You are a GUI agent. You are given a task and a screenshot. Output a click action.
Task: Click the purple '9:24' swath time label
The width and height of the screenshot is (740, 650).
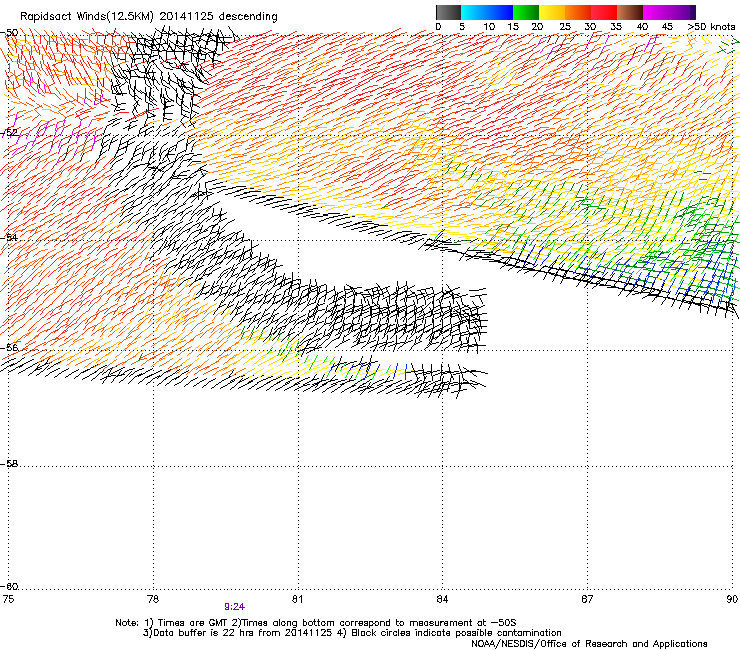235,607
